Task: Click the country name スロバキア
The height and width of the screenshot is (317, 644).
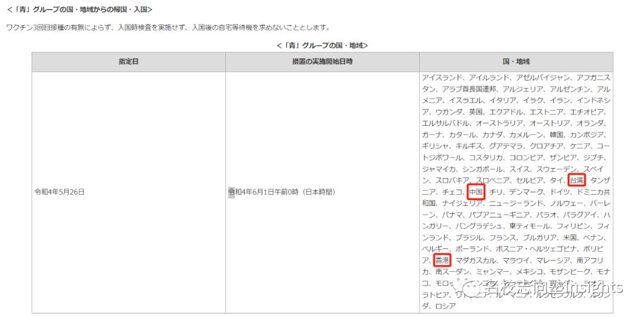Action: (x=452, y=181)
